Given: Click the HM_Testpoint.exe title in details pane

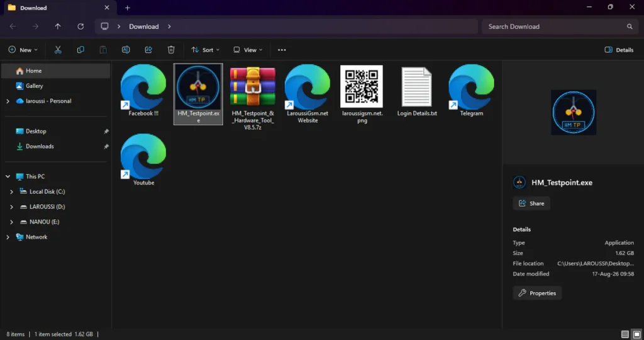Looking at the screenshot, I should (562, 183).
